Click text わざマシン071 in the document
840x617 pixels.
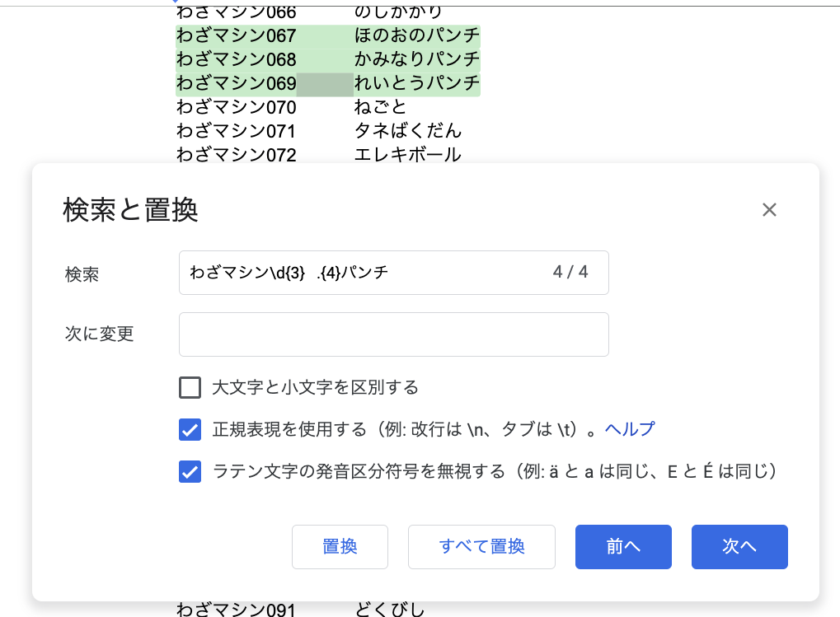coord(237,131)
